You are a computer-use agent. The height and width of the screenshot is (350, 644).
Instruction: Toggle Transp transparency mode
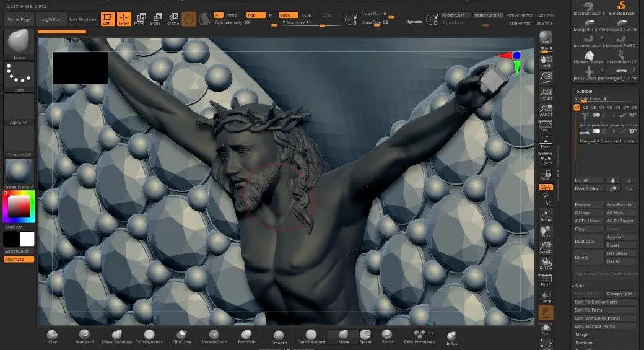[546, 297]
